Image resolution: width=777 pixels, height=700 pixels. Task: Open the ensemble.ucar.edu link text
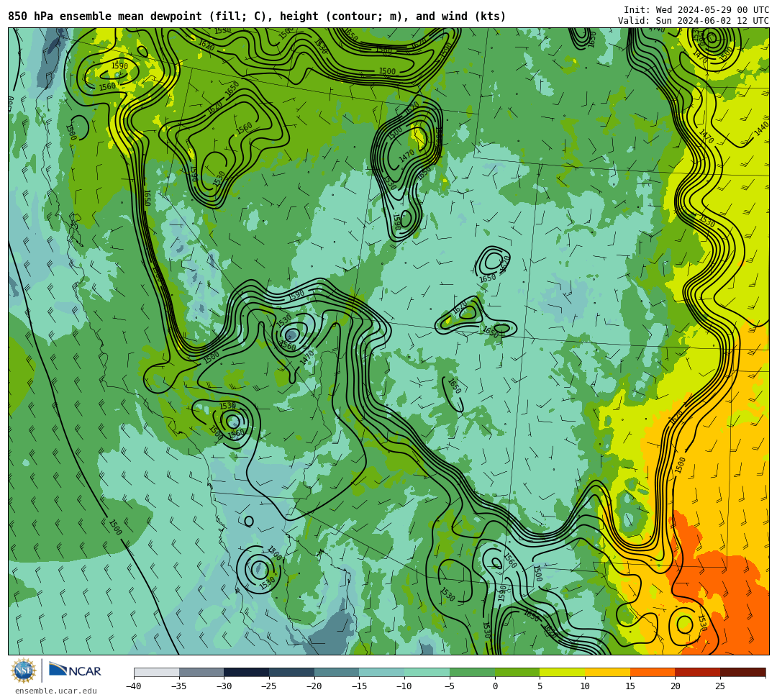click(x=56, y=691)
